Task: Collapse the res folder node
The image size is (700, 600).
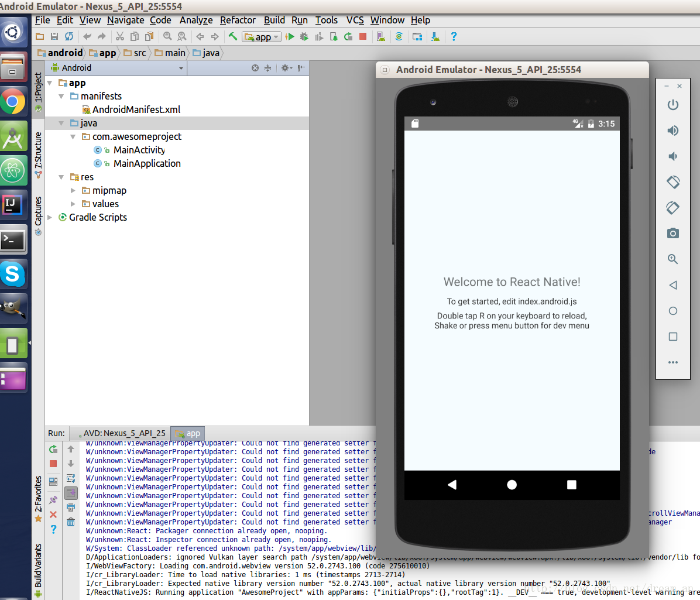Action: click(61, 177)
